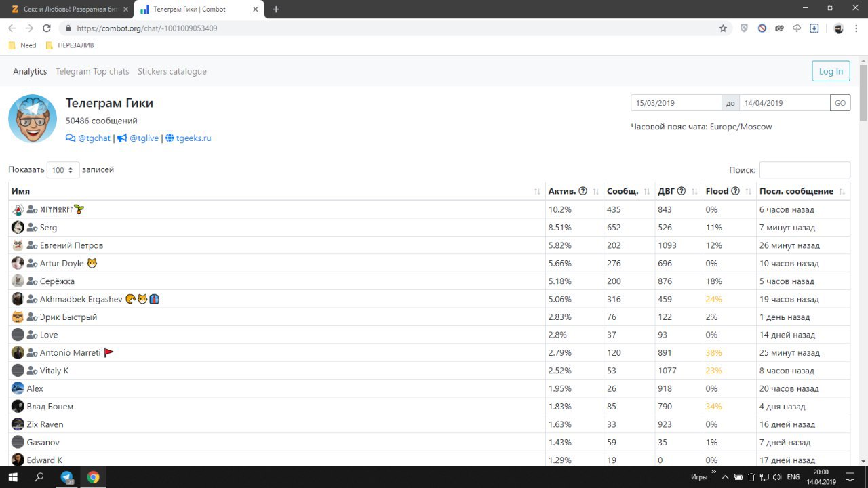Sort the table by the Имя column arrows

538,192
